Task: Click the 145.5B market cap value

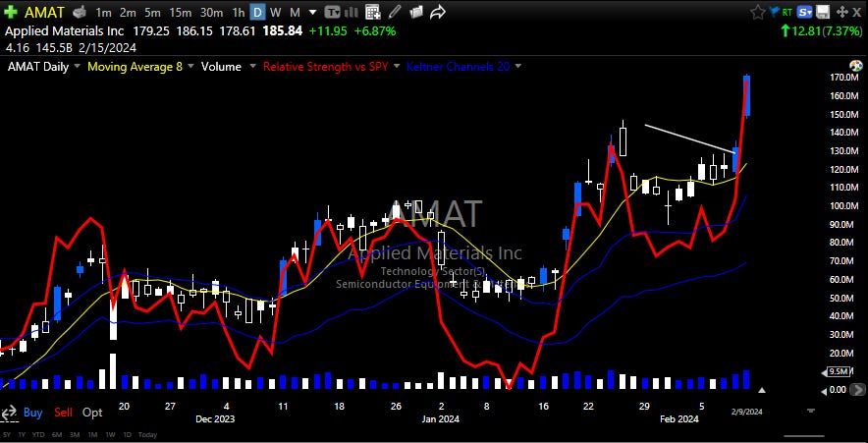Action: (53, 48)
